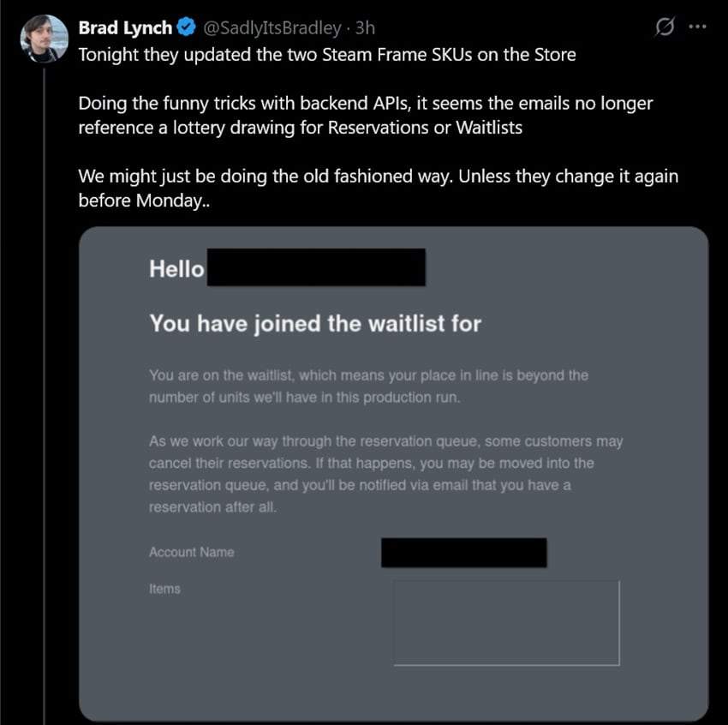
Task: Select the 'You have joined the waitlist for' heading
Action: (x=315, y=323)
